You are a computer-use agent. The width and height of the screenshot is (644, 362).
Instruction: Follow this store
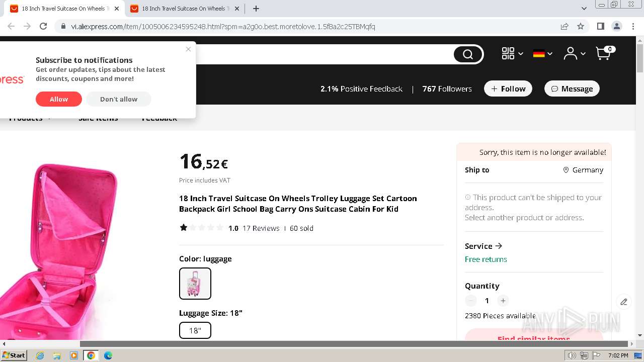[508, 88]
